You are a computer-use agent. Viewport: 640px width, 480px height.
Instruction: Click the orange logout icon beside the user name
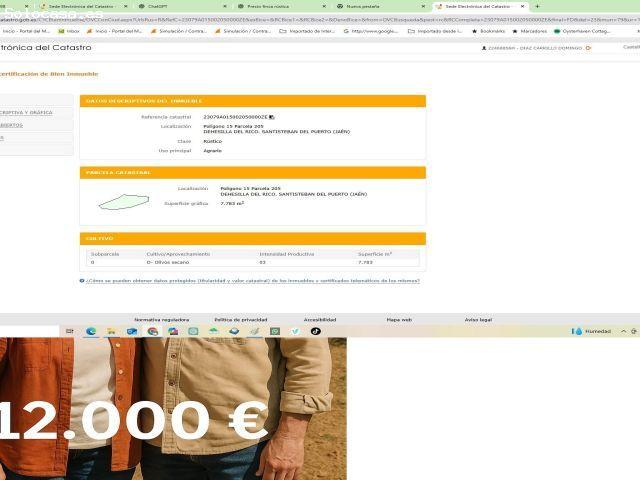[588, 48]
